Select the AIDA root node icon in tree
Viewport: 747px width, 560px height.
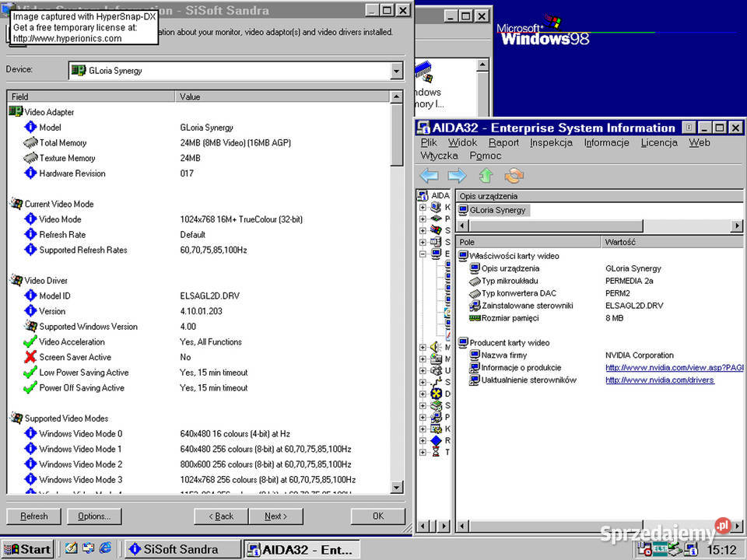pos(423,196)
